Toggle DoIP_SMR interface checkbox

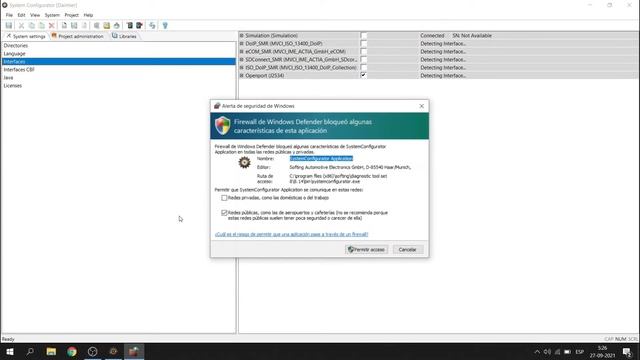pyautogui.click(x=364, y=43)
